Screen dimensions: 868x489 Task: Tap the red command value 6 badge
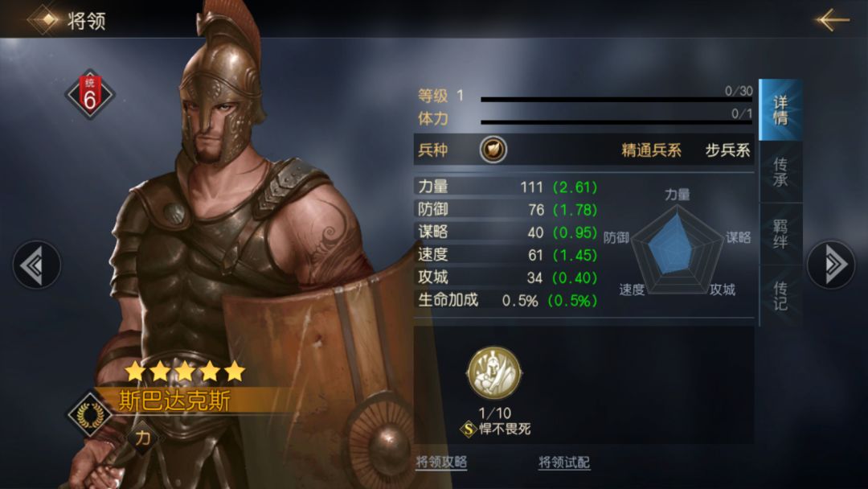click(89, 94)
